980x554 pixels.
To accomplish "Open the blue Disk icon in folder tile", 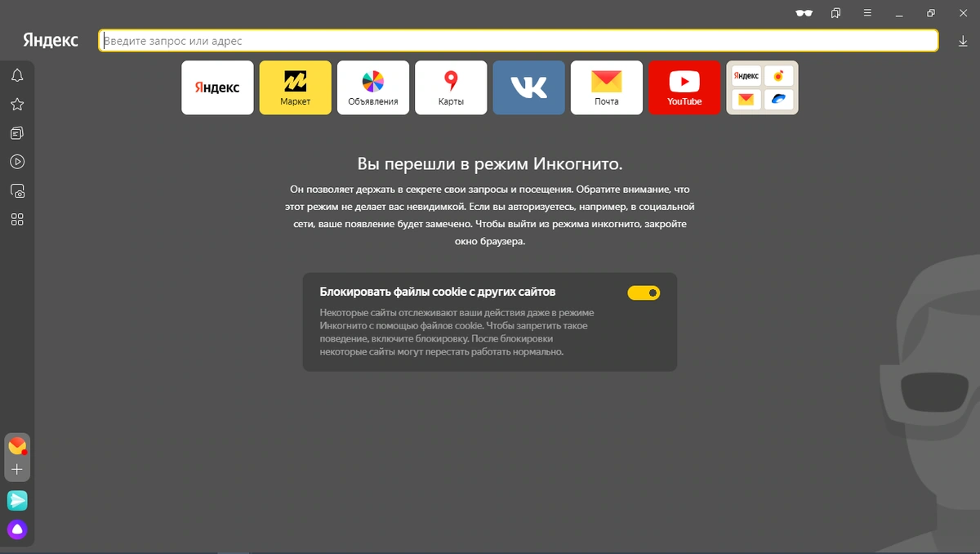I will (778, 99).
